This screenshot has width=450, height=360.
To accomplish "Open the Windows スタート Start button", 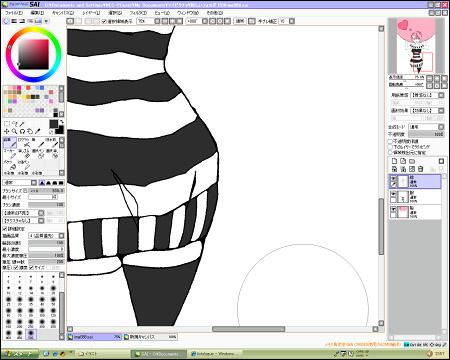I will click(x=19, y=353).
